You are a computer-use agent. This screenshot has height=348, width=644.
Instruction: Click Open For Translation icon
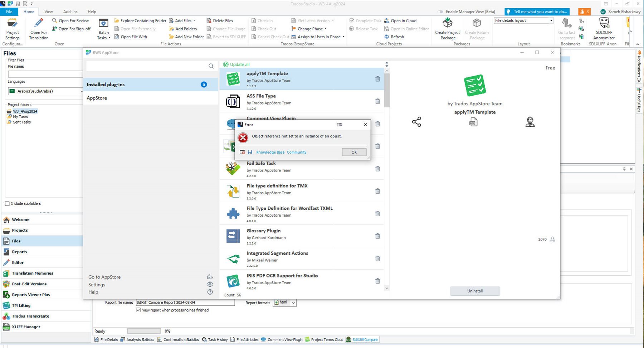pyautogui.click(x=39, y=24)
